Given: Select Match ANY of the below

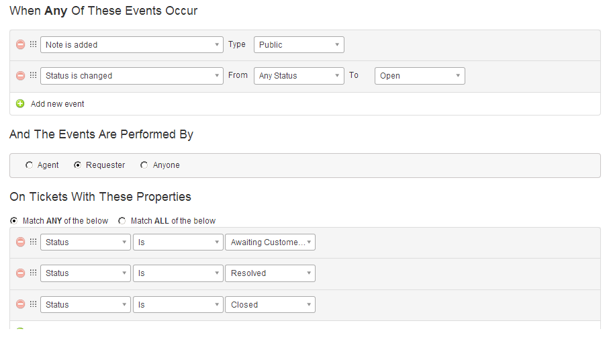Looking at the screenshot, I should (x=13, y=221).
